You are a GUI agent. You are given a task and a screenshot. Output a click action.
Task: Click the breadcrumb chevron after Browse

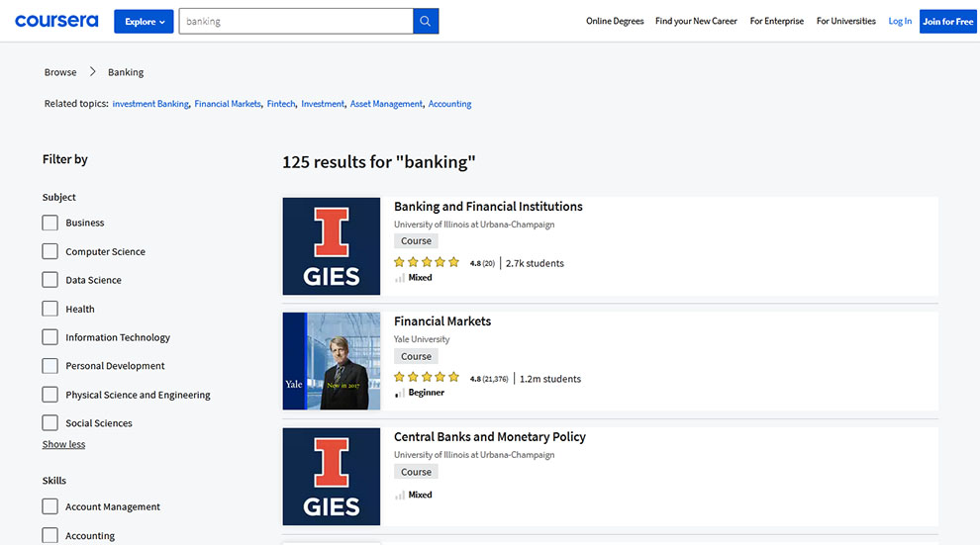tap(92, 72)
